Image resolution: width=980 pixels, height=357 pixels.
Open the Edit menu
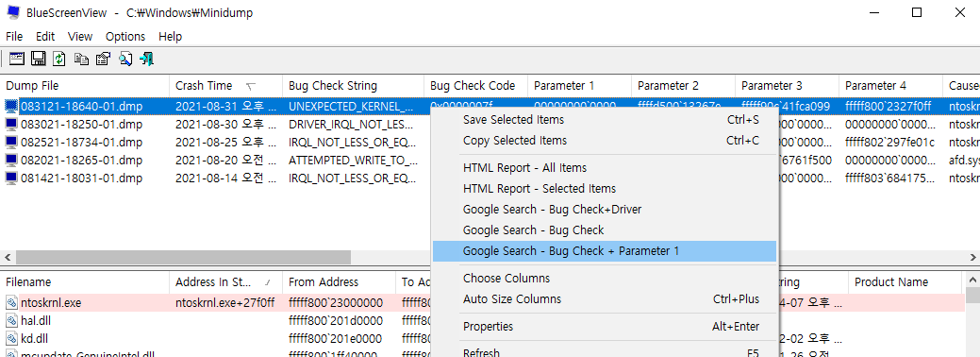[45, 36]
